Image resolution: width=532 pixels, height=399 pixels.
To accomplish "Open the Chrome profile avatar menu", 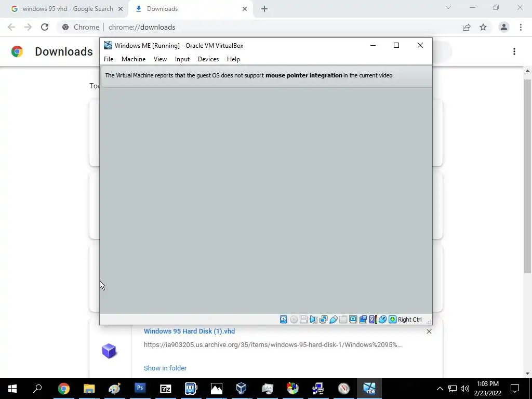I will (504, 27).
